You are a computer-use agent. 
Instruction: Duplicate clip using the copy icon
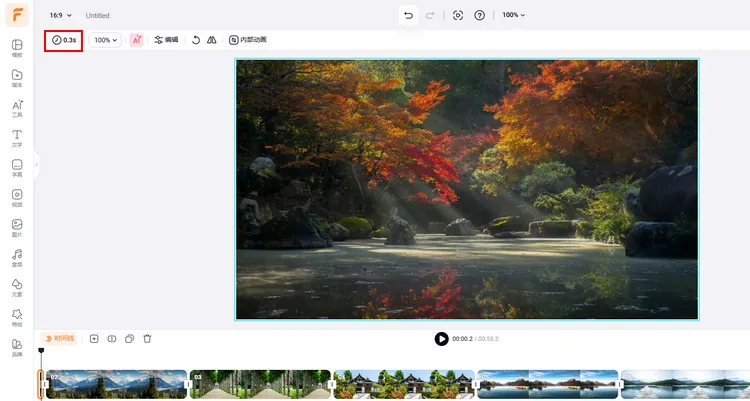point(129,339)
